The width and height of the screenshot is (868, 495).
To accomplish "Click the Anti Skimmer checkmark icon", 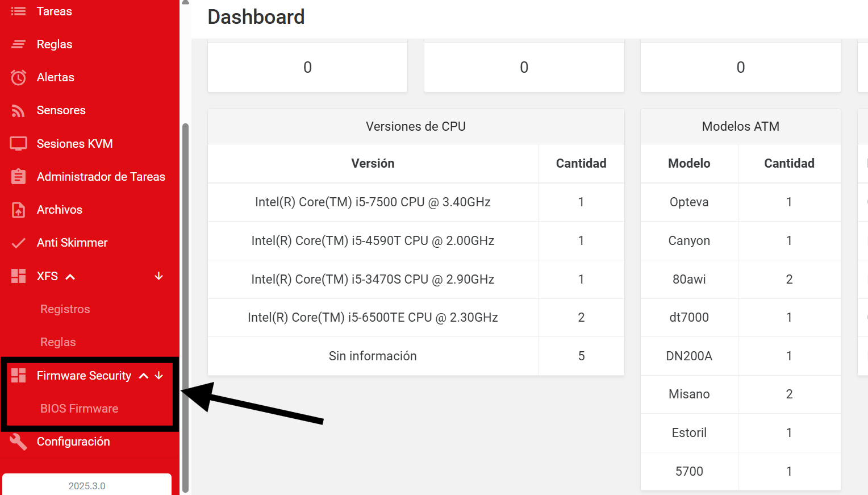I will pyautogui.click(x=18, y=243).
